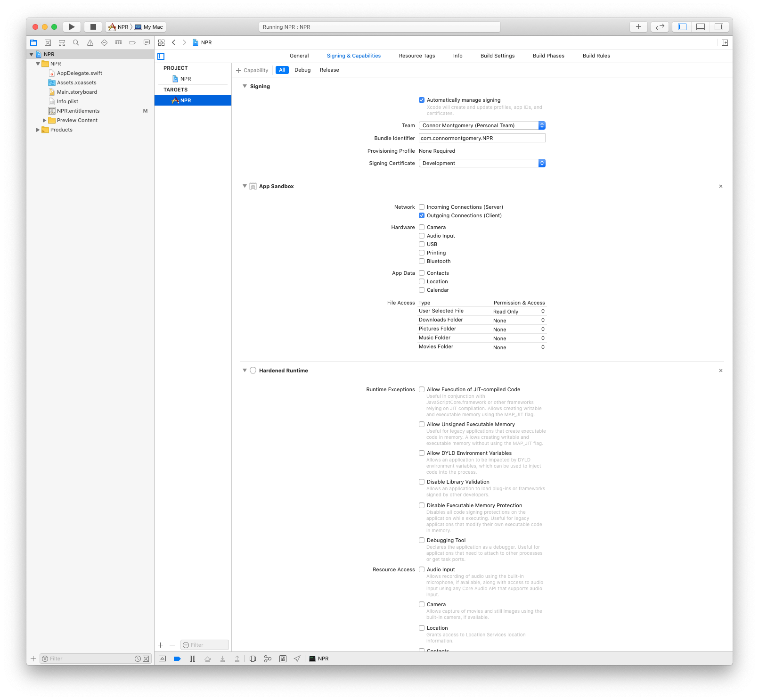759x700 pixels.
Task: Check Debugging Tool runtime exception
Action: [422, 540]
